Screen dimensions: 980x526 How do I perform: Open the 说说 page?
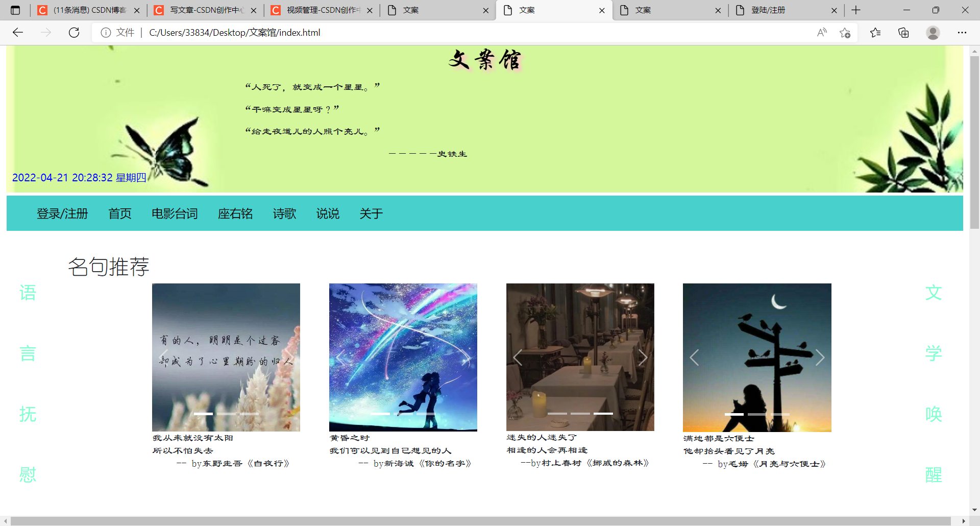(328, 213)
